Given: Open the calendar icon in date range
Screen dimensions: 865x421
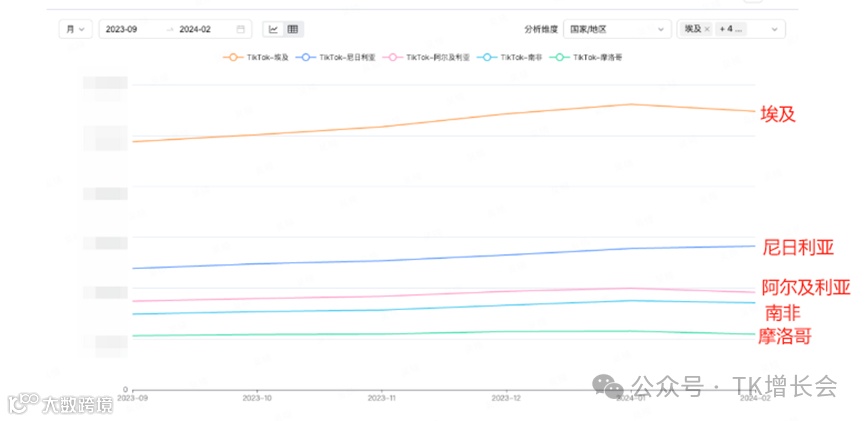Looking at the screenshot, I should (241, 29).
